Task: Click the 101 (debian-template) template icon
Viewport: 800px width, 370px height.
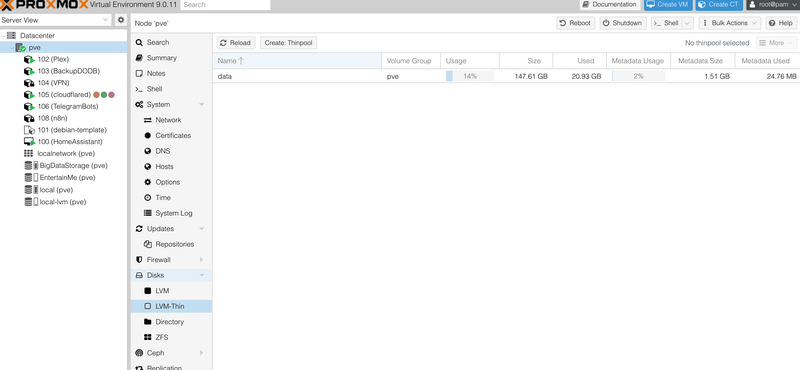Action: pos(29,130)
